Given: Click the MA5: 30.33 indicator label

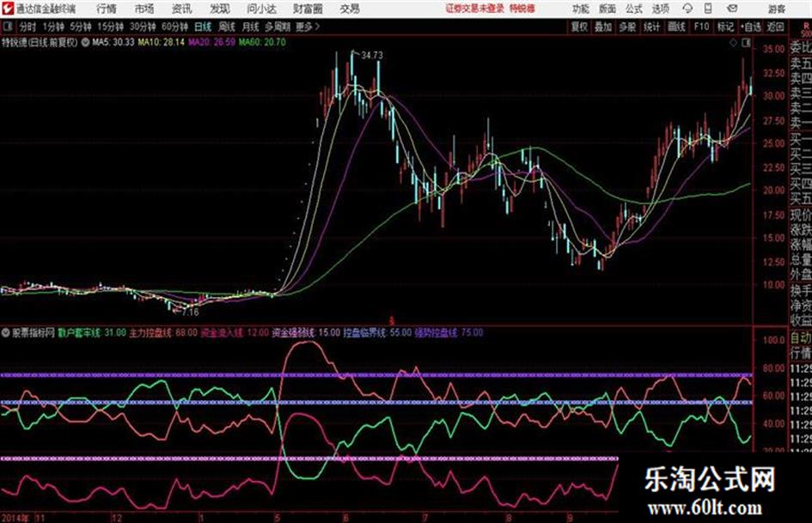Looking at the screenshot, I should (x=113, y=42).
